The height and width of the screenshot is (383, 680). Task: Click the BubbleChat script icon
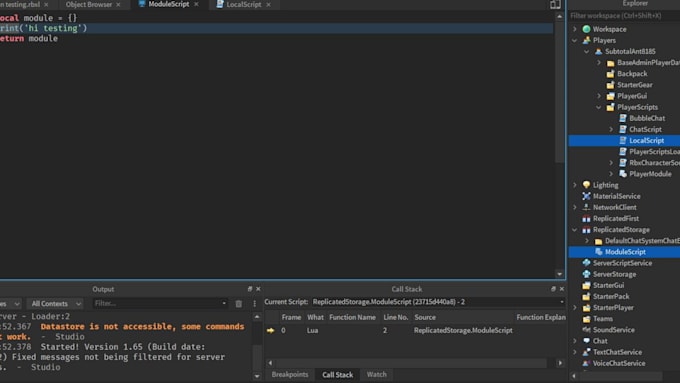623,118
